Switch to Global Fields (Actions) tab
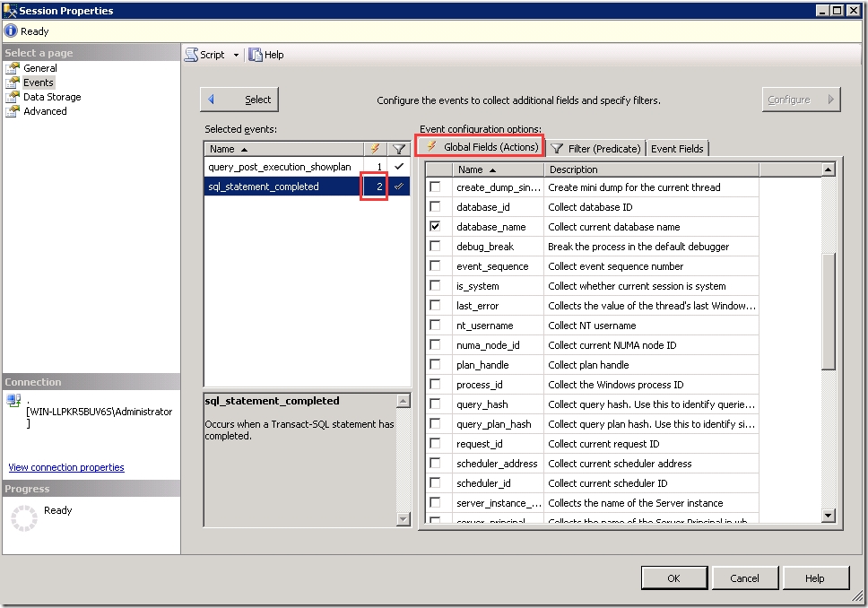Image resolution: width=868 pixels, height=608 pixels. click(481, 147)
